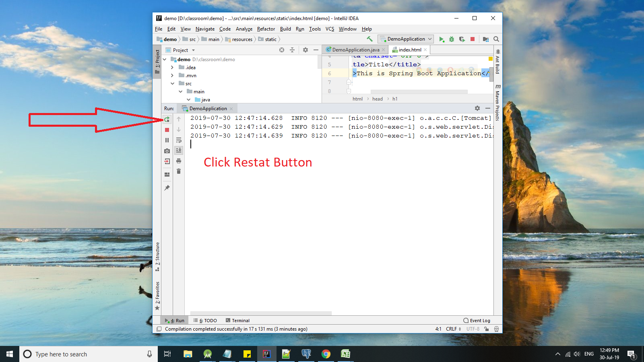
Task: Change the UTF-8 file encoding
Action: point(473,329)
